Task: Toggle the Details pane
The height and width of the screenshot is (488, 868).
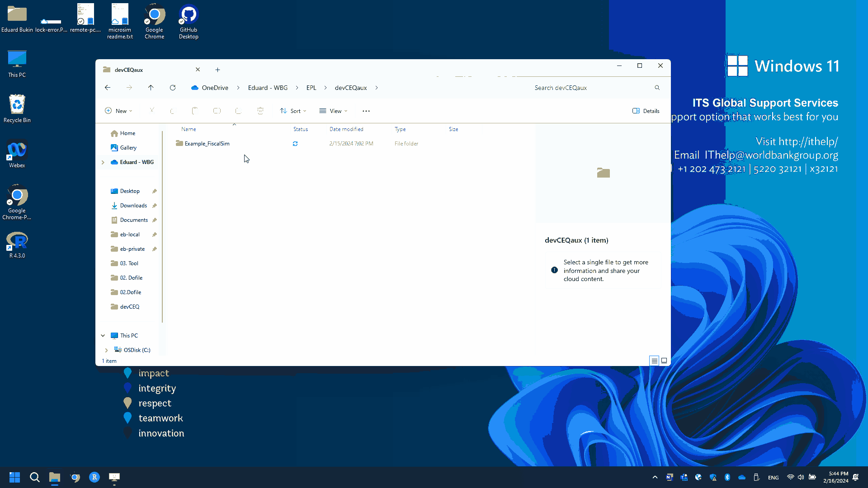Action: [646, 111]
